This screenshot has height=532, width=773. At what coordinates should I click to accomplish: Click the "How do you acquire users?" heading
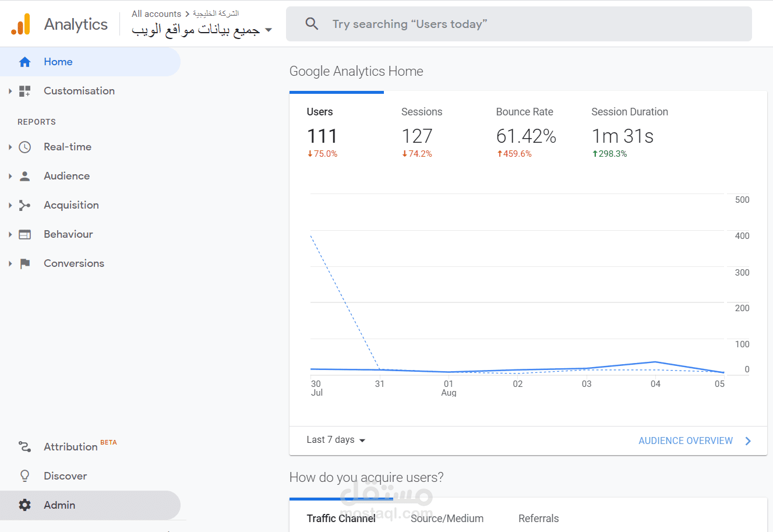(x=366, y=477)
